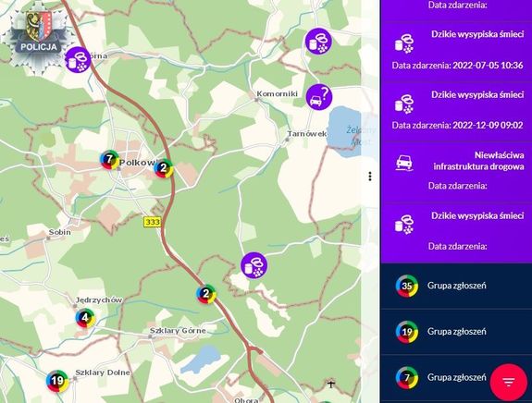
Task: Select the last Dzikie wysypiska śmieci report without date
Action: [x=456, y=233]
